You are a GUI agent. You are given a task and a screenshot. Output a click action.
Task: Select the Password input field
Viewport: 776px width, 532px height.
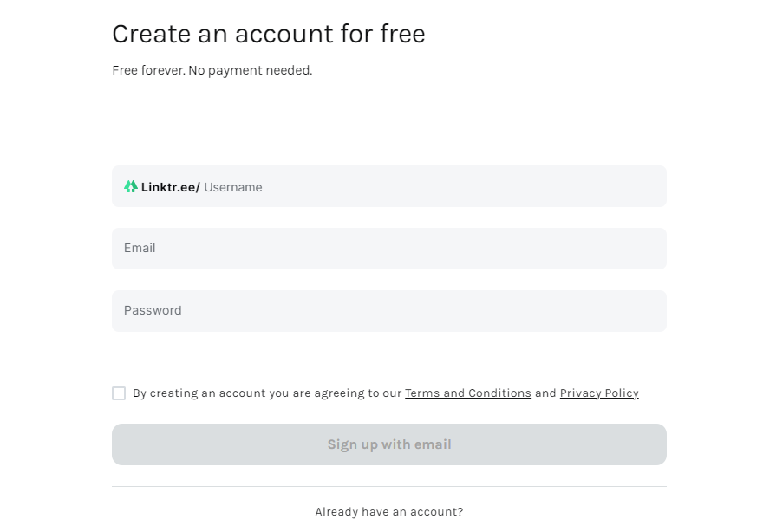(389, 311)
